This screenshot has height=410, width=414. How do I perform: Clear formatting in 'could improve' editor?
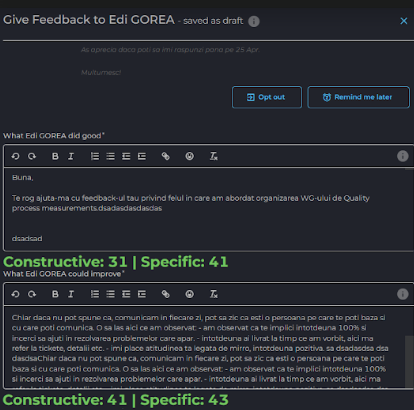click(214, 294)
